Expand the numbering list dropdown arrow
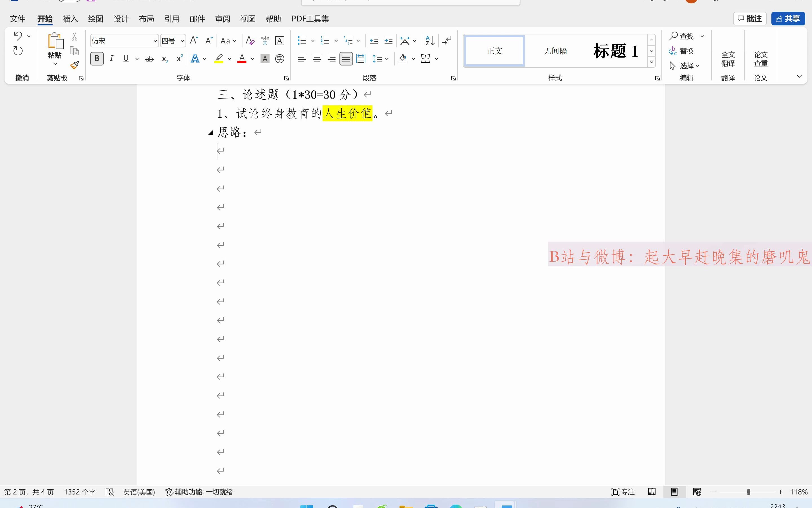Screen dimensions: 812x508 336,41
